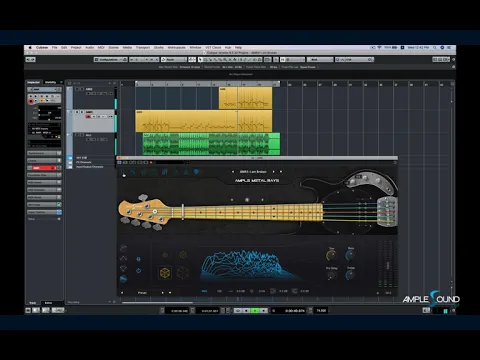This screenshot has width=480, height=360.
Task: Switch to the Visibility tab
Action: coord(51,82)
